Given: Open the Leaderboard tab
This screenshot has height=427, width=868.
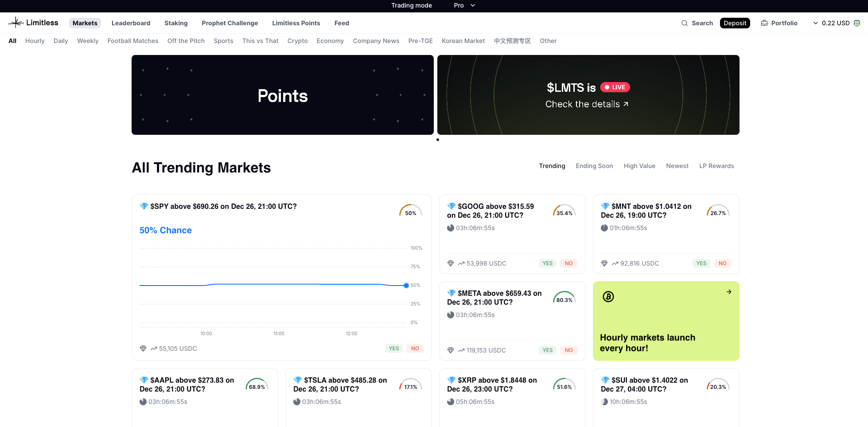Looking at the screenshot, I should click(131, 23).
